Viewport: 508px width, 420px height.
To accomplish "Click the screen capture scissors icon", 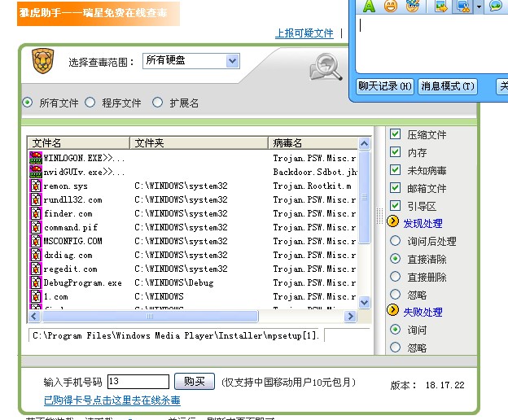I will 462,7.
